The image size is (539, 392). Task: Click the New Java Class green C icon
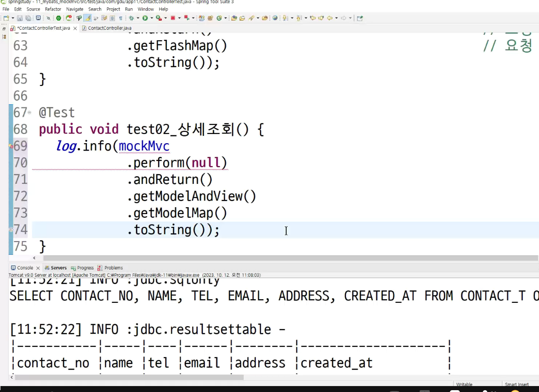point(219,18)
